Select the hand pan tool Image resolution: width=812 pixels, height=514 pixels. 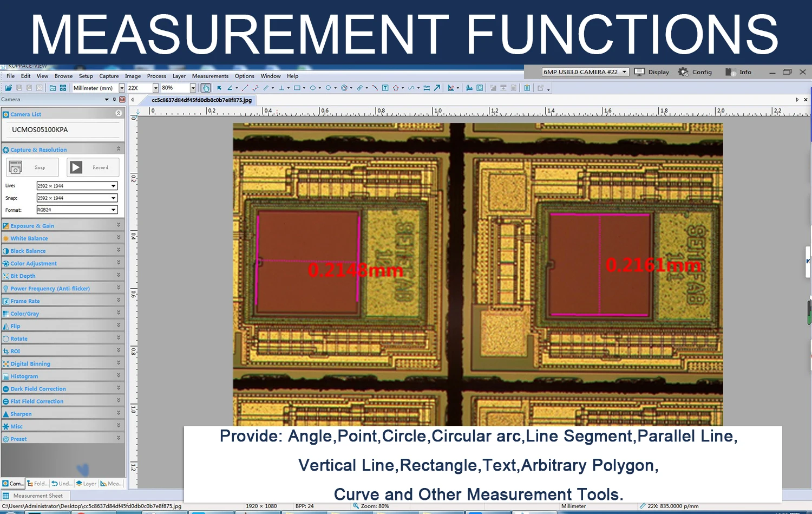pos(206,88)
